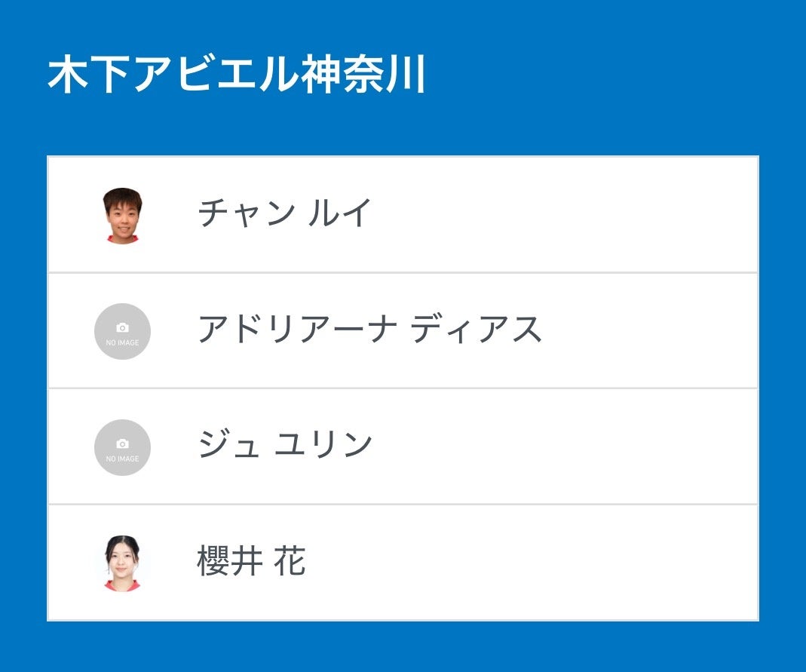Click the word ディアス in second row
The width and height of the screenshot is (806, 672).
tap(477, 330)
